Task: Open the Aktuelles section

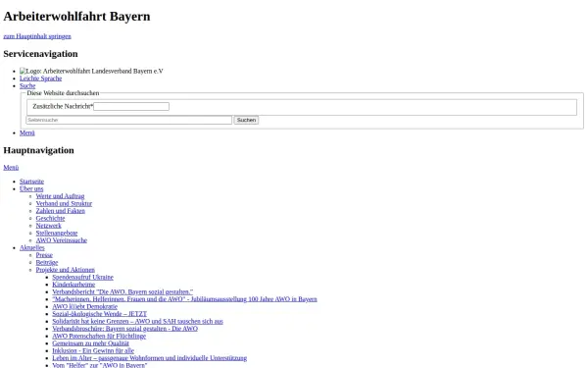Action: click(x=32, y=248)
